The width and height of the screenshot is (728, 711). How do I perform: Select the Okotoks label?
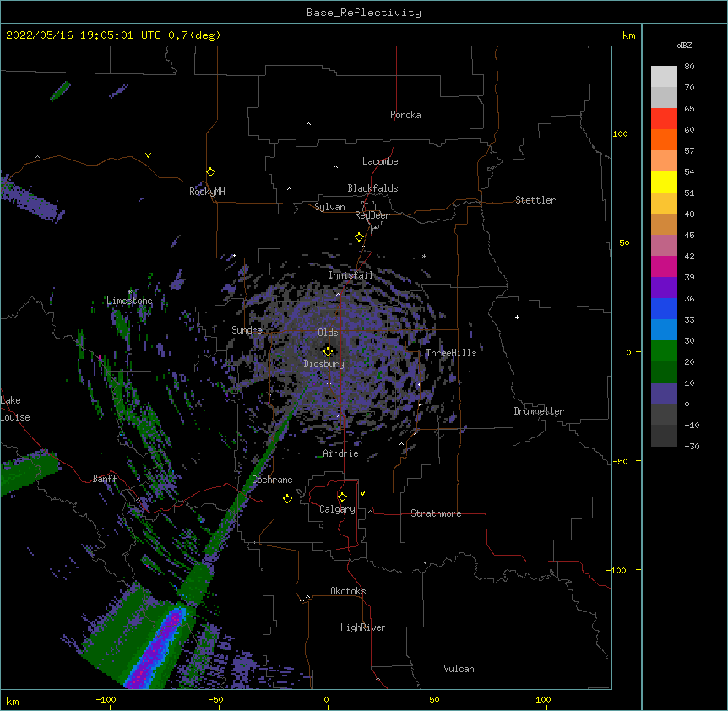pyautogui.click(x=348, y=591)
